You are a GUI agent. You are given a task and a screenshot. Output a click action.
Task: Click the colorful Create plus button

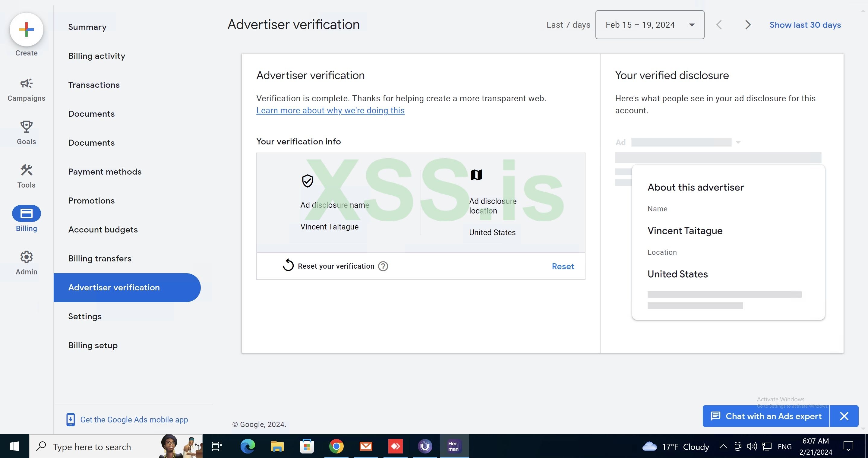(x=26, y=30)
